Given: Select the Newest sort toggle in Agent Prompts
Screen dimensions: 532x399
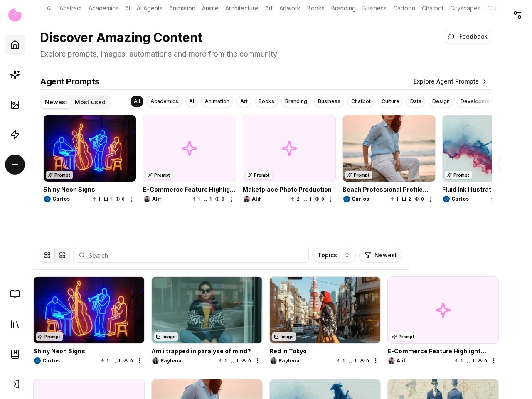Looking at the screenshot, I should [56, 102].
